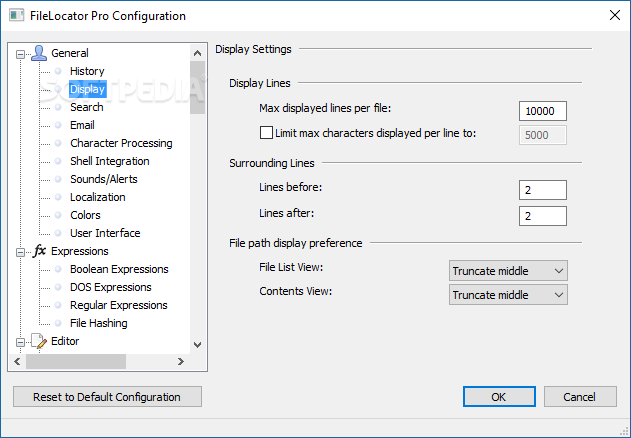
Task: Click tree horizontal scroll left arrow
Action: (x=17, y=362)
